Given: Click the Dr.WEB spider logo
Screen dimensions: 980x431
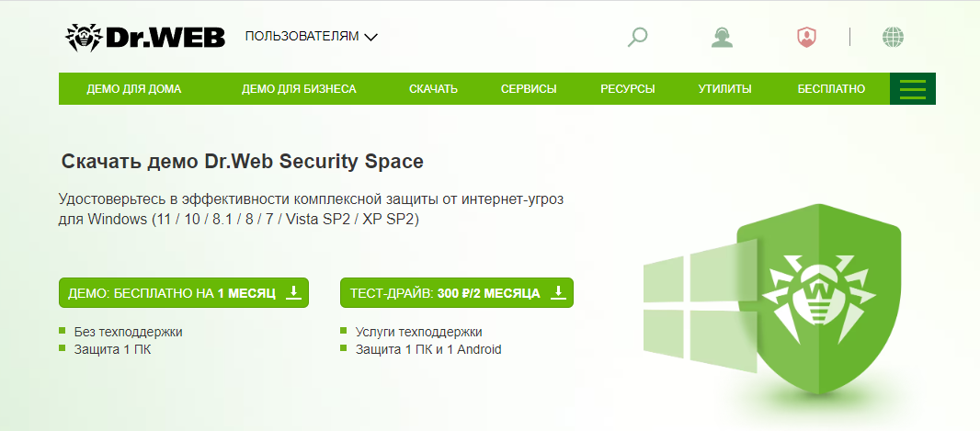Looking at the screenshot, I should point(146,37).
